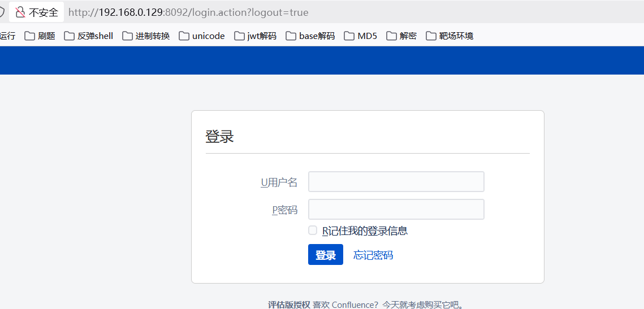Open the base解码 bookmark folder
Image resolution: width=644 pixels, height=309 pixels.
coord(310,36)
